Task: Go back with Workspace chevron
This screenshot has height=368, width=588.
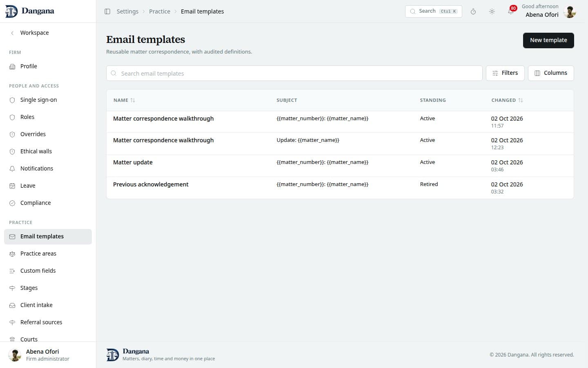Action: [12, 33]
